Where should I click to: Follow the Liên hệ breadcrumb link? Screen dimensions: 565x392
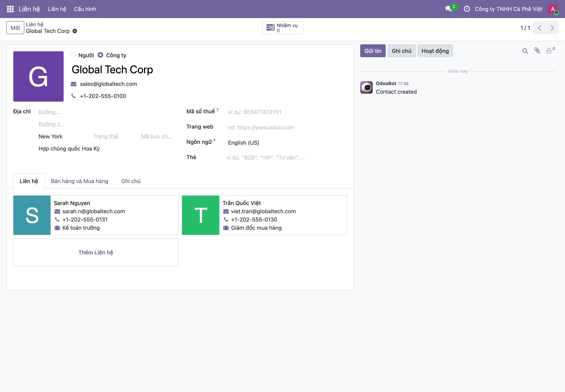35,24
